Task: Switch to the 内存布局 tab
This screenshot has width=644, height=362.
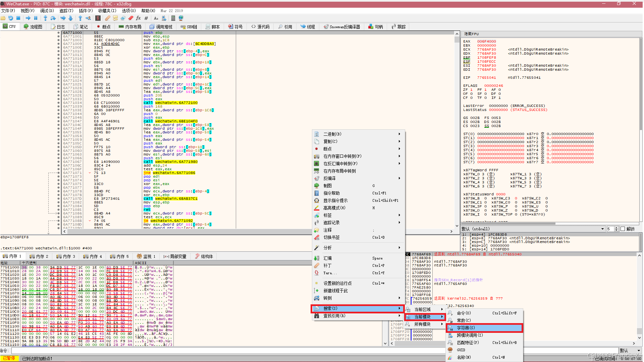Action: tap(130, 27)
